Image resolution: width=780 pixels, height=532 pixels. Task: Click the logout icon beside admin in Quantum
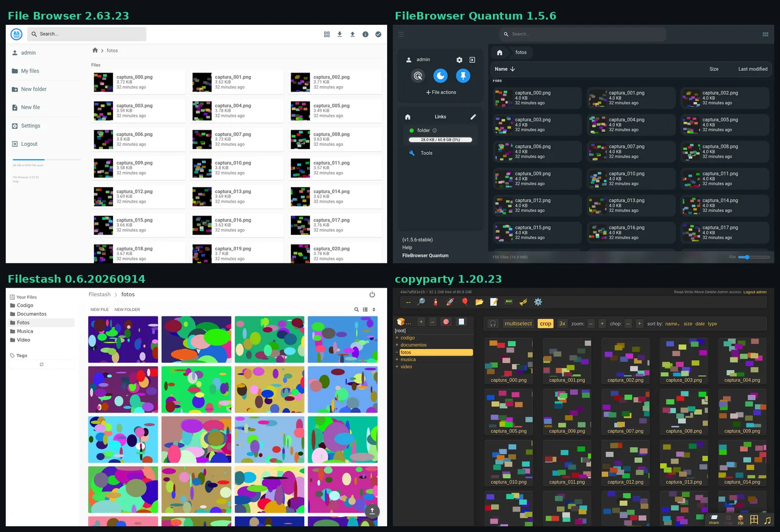point(472,59)
